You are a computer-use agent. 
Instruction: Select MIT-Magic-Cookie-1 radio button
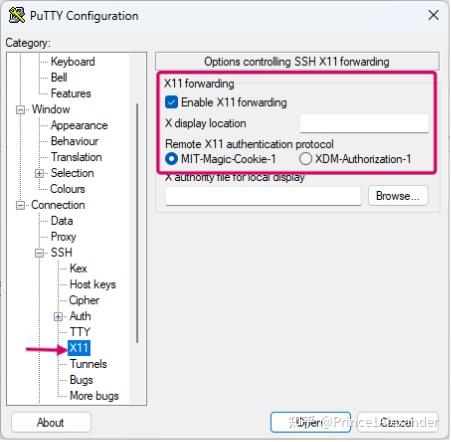171,159
